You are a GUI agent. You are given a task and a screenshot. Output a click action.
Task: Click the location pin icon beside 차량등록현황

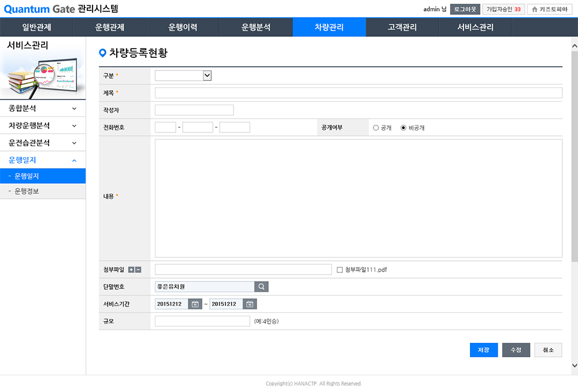pos(102,53)
